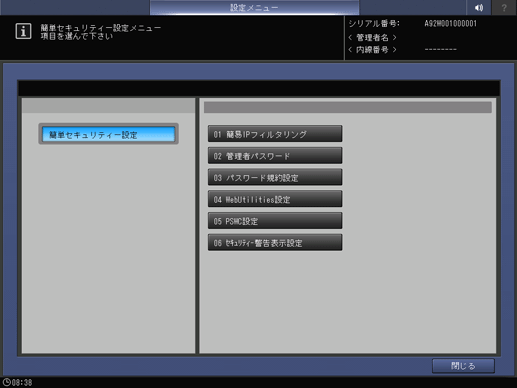Click the 管理者名 label
This screenshot has height=388, width=517.
coord(372,37)
